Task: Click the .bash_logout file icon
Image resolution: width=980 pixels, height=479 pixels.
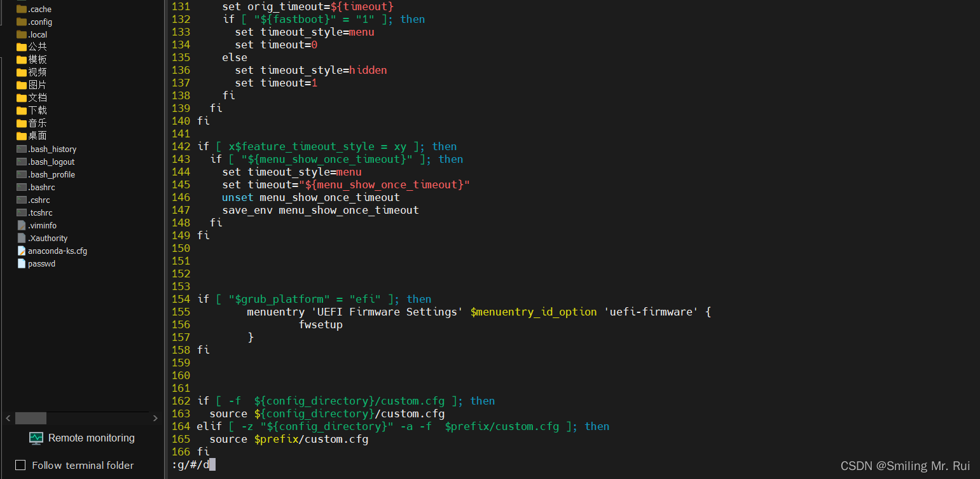Action: [22, 162]
